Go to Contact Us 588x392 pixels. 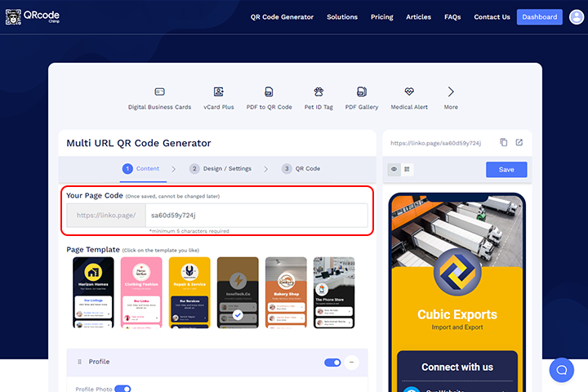point(492,17)
